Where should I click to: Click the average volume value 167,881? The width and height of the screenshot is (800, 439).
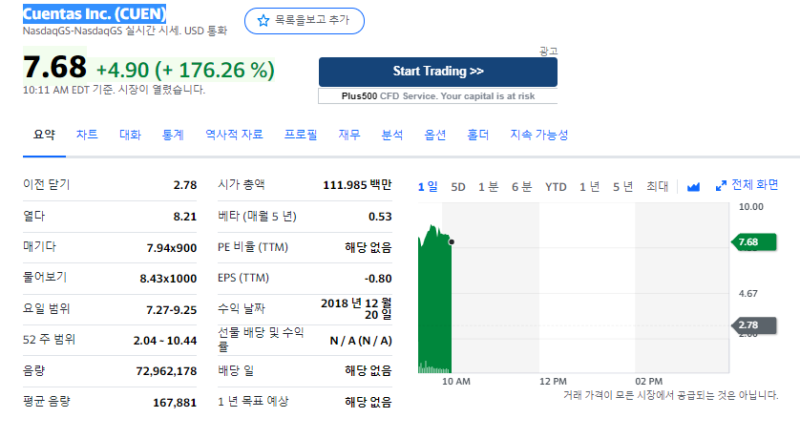coord(175,403)
